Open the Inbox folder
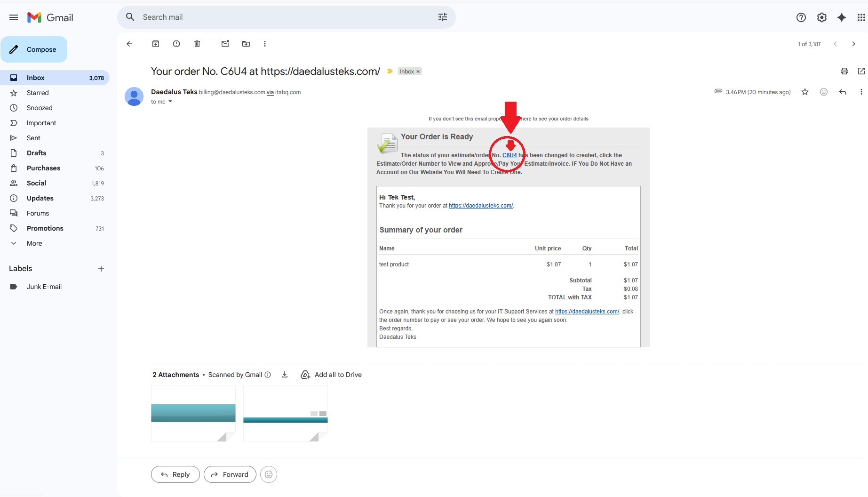The image size is (868, 497). coord(55,78)
